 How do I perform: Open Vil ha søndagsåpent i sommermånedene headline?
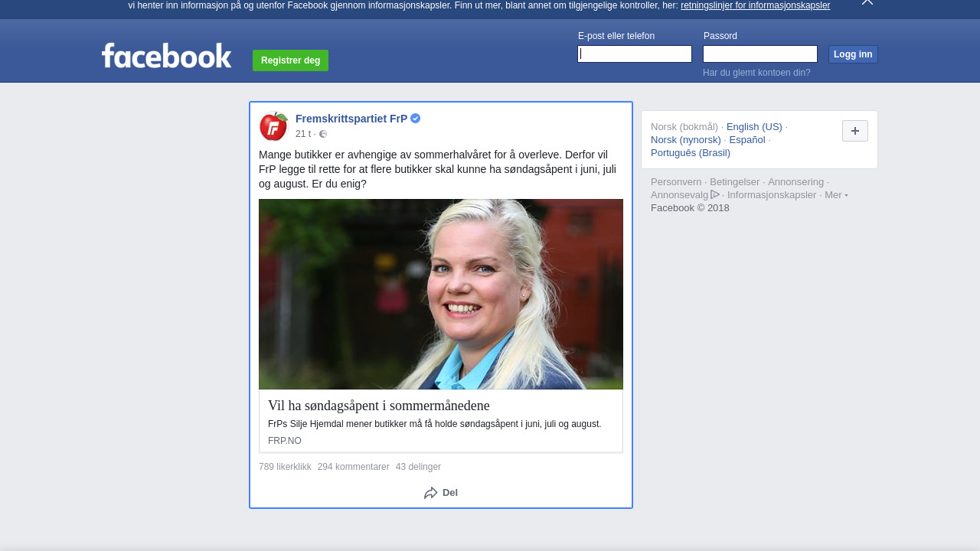(x=379, y=406)
